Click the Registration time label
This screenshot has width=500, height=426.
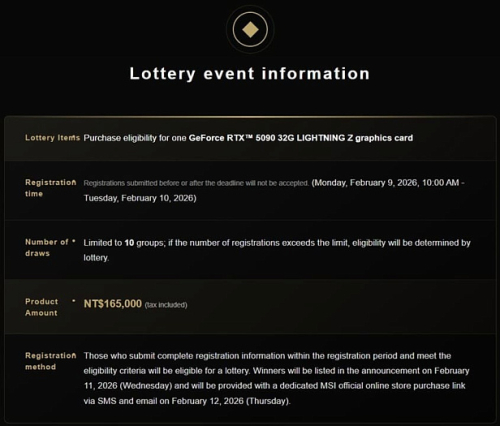[x=51, y=188]
